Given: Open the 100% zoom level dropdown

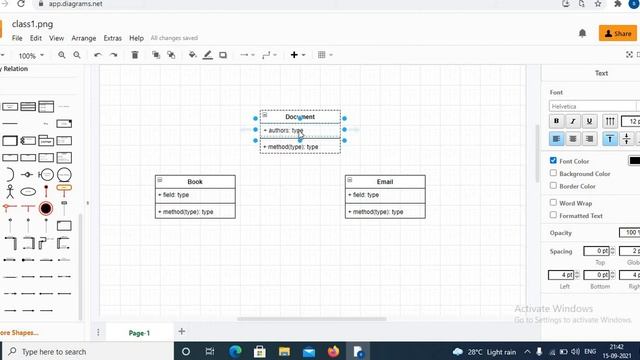Looking at the screenshot, I should tap(31, 56).
